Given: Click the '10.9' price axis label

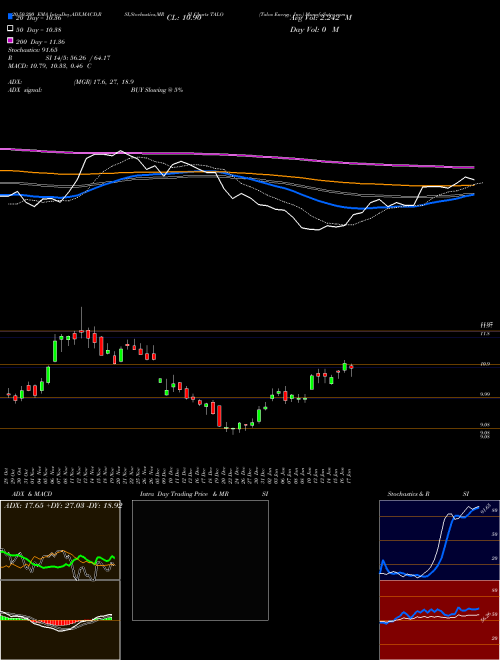Looking at the screenshot, I should coord(484,364).
